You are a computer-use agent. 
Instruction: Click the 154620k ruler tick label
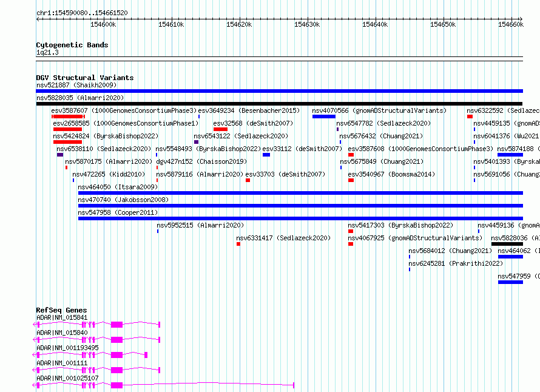[239, 24]
